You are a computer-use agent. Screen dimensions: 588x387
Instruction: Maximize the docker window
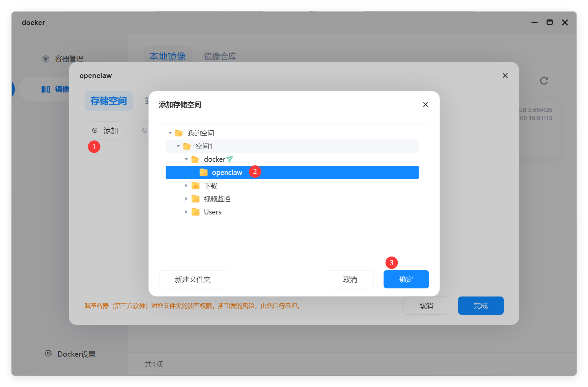pos(550,23)
